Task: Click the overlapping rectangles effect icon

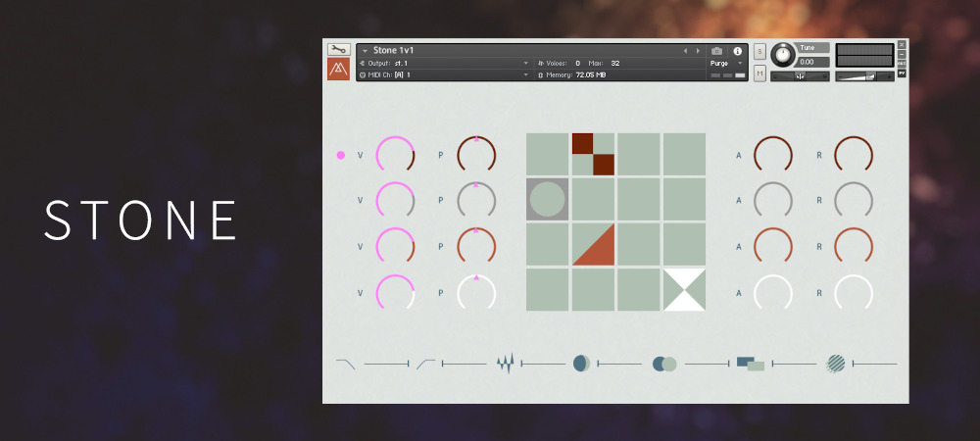Action: tap(751, 364)
